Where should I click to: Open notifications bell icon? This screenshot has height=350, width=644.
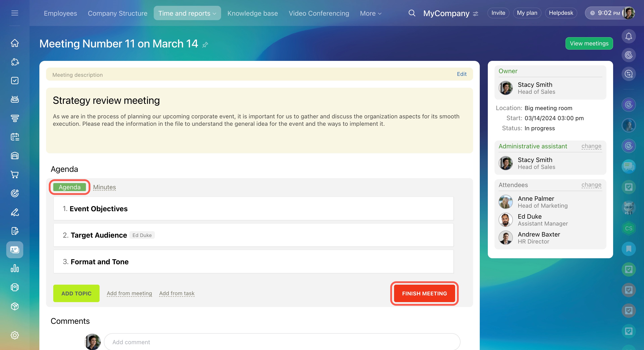pyautogui.click(x=629, y=36)
